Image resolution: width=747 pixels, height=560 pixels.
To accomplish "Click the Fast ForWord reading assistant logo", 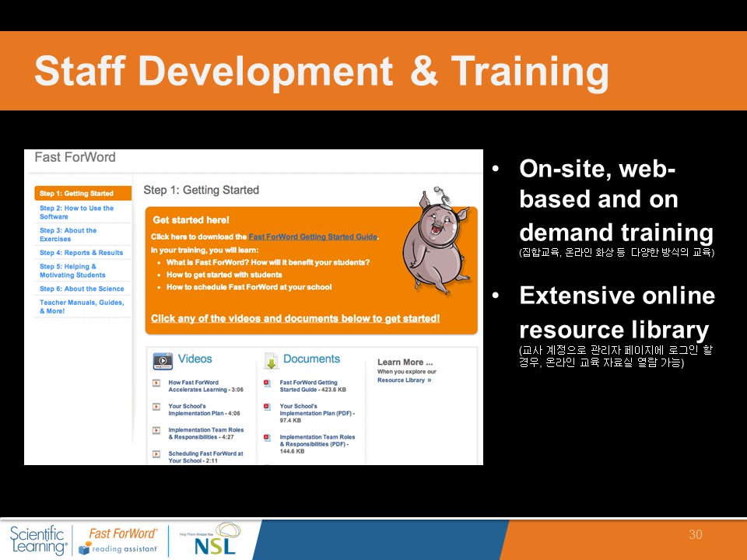I will click(118, 540).
